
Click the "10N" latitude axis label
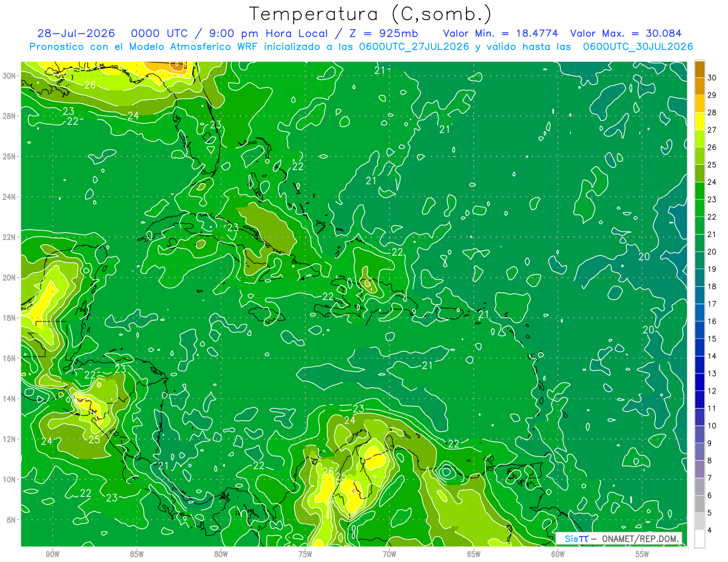coord(10,480)
